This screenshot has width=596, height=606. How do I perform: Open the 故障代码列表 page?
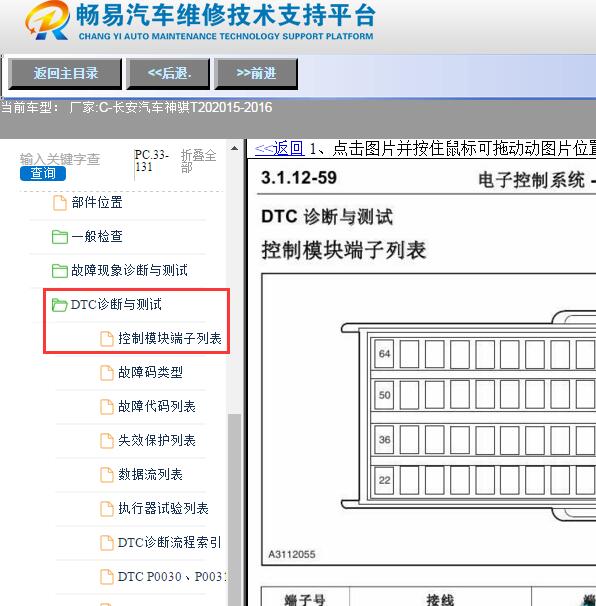coord(157,407)
